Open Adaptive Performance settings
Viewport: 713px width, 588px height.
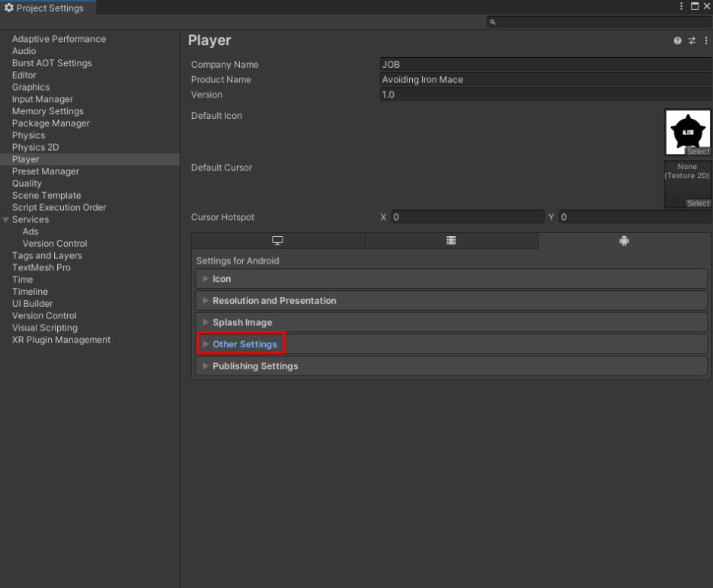click(59, 39)
